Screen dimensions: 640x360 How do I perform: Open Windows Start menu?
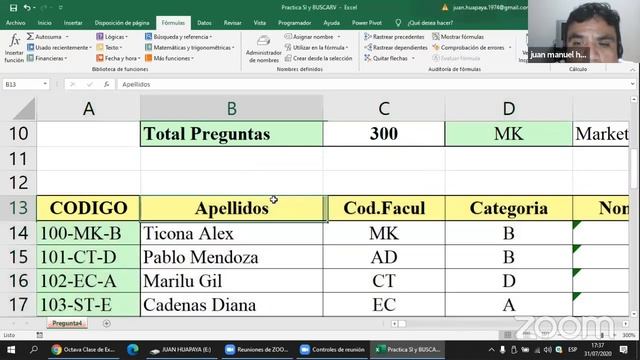tap(11, 350)
